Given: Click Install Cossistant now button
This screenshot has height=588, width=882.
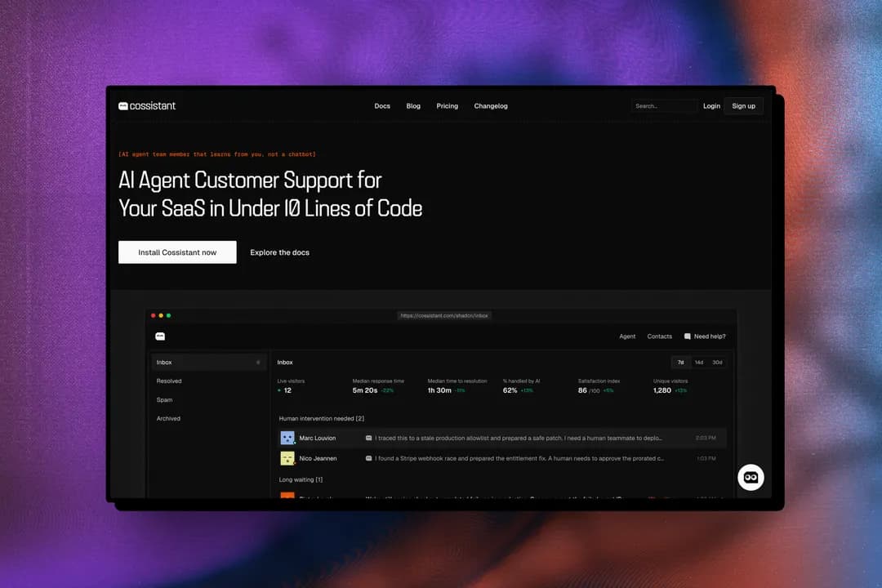Looking at the screenshot, I should tap(177, 252).
